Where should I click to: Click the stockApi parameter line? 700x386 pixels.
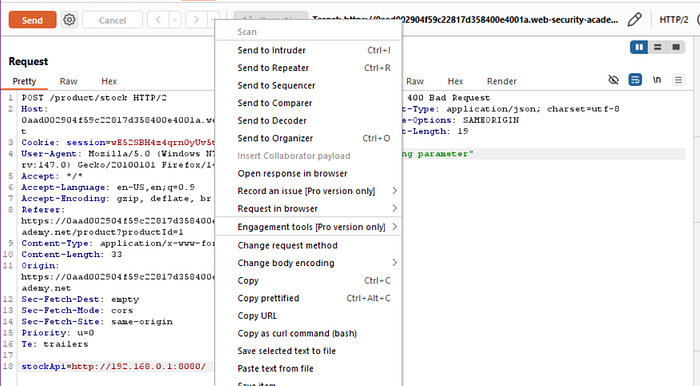(114, 366)
